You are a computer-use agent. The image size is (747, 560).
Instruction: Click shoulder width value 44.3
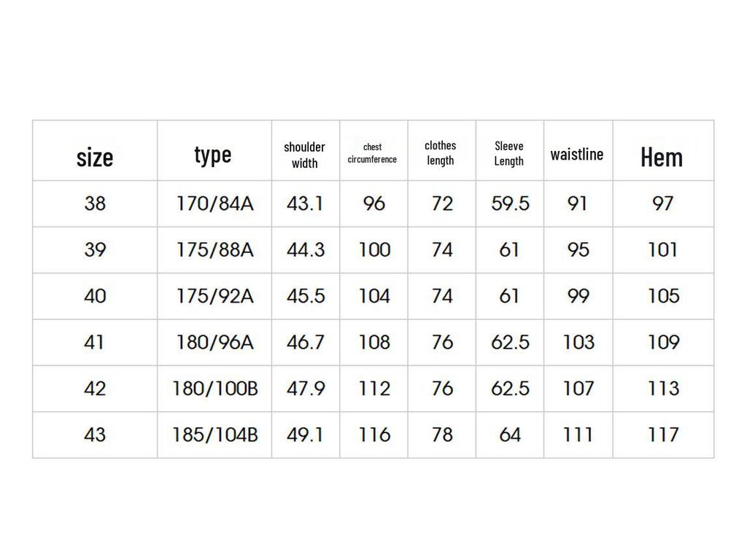pyautogui.click(x=305, y=250)
